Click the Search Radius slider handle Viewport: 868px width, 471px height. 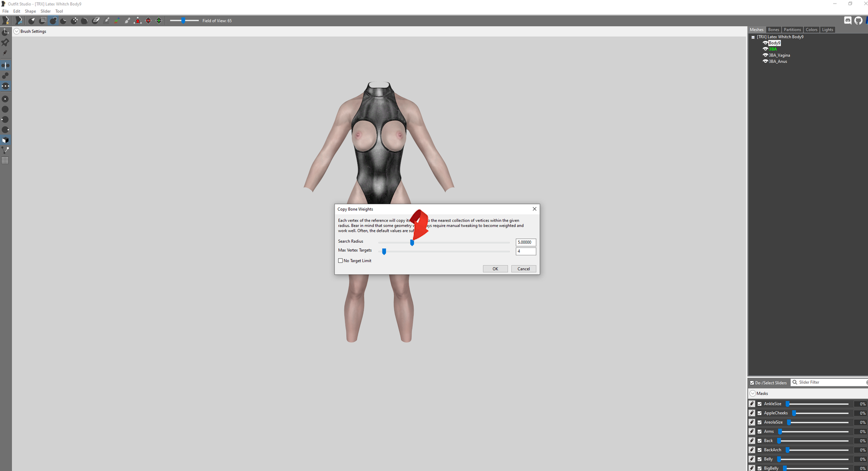412,243
